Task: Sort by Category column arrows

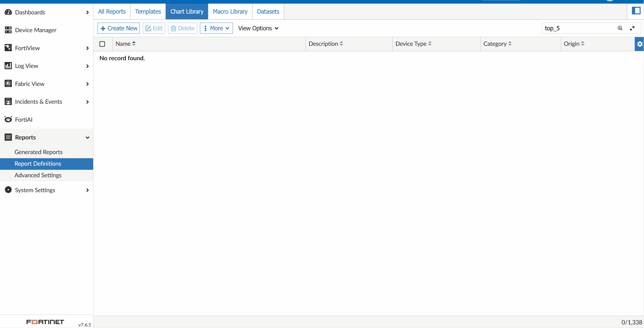Action: tap(510, 44)
